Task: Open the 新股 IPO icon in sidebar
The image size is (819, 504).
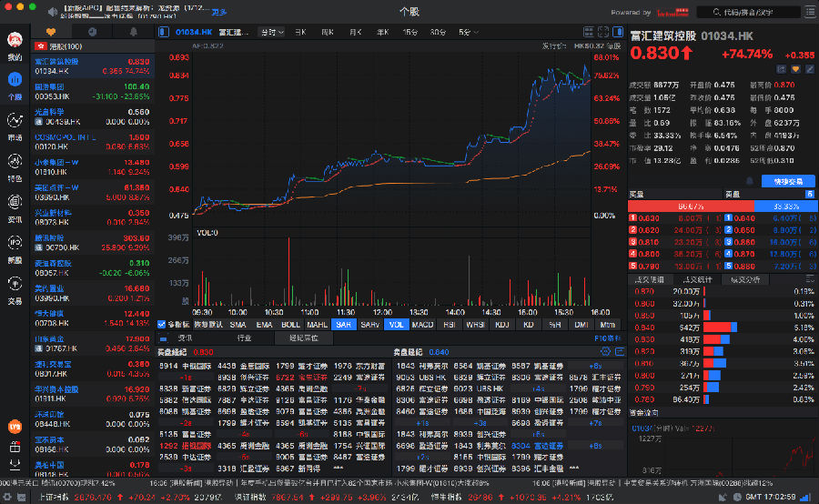Action: 15,243
